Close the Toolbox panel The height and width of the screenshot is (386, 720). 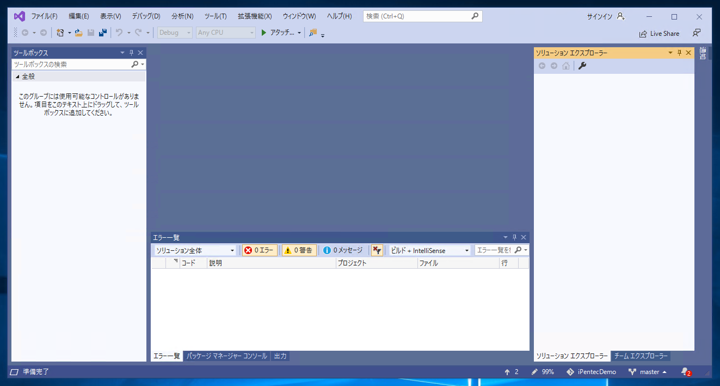[141, 53]
